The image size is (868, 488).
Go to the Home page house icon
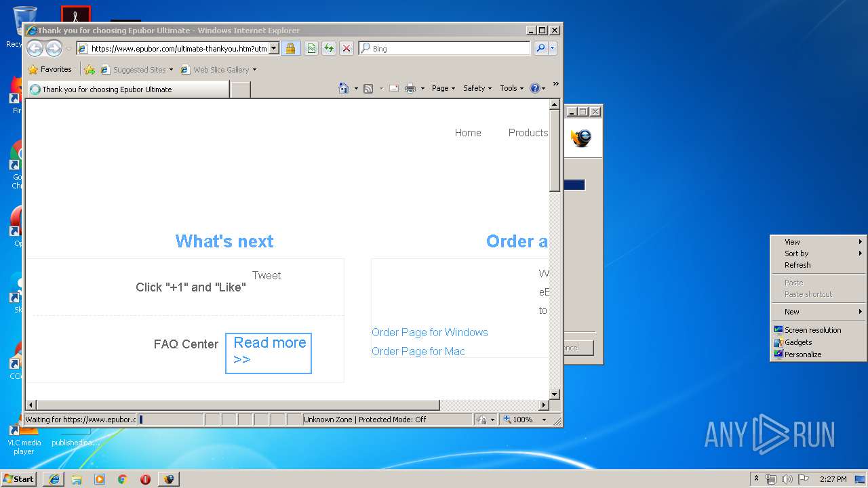click(344, 88)
